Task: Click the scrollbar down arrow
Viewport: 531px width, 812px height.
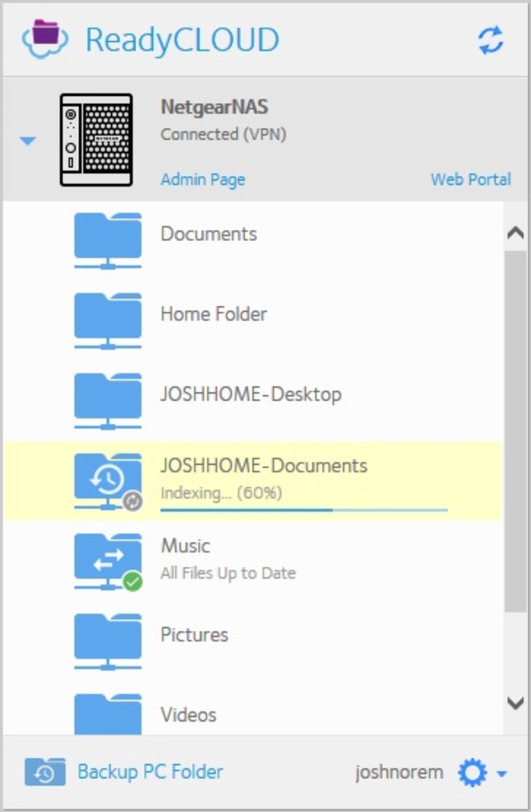Action: 516,703
